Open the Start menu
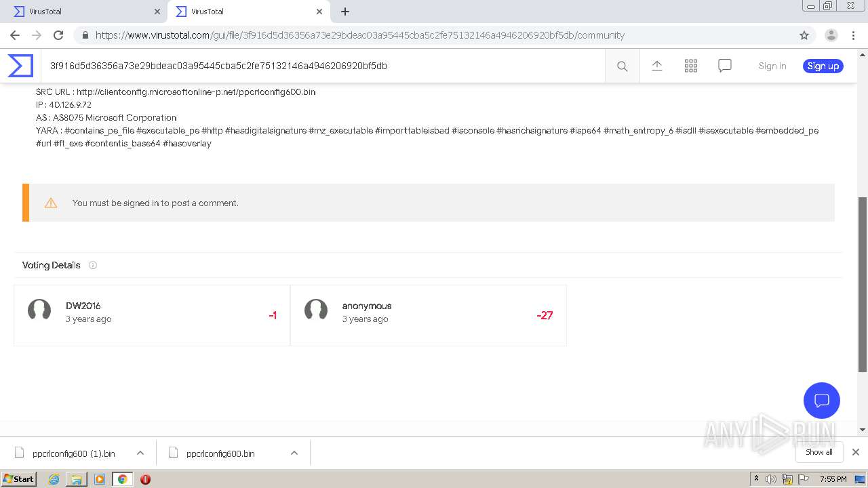Image resolution: width=868 pixels, height=488 pixels. point(19,479)
